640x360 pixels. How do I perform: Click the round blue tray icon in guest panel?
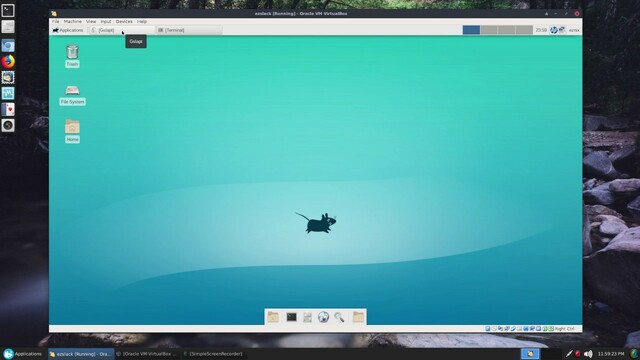(x=553, y=30)
